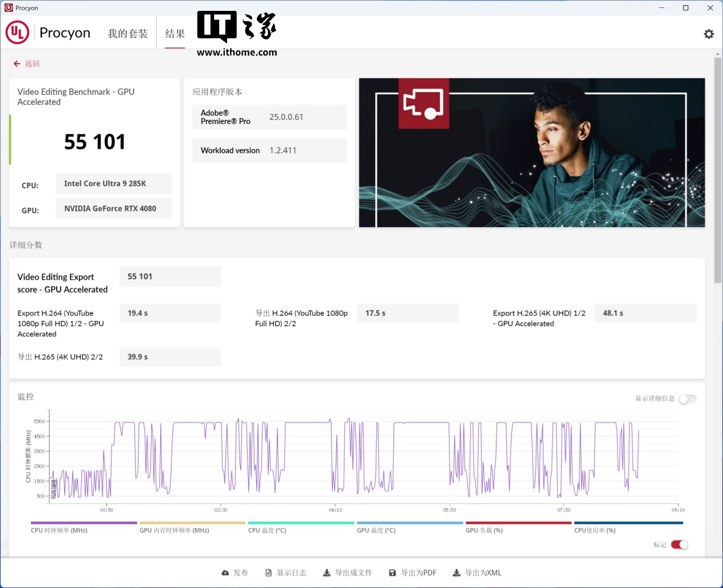Screen dimensions: 723x588
Task: Enable the show detailed info toggle
Action: tap(687, 399)
